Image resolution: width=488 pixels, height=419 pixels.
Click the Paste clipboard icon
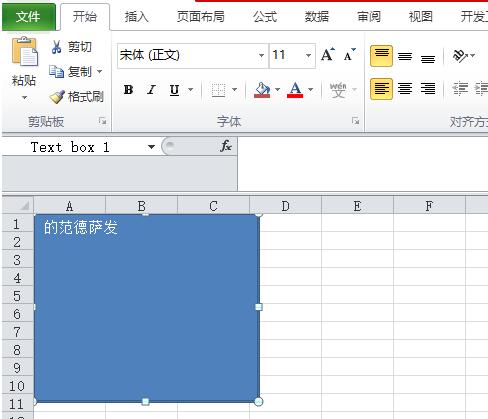click(x=25, y=52)
